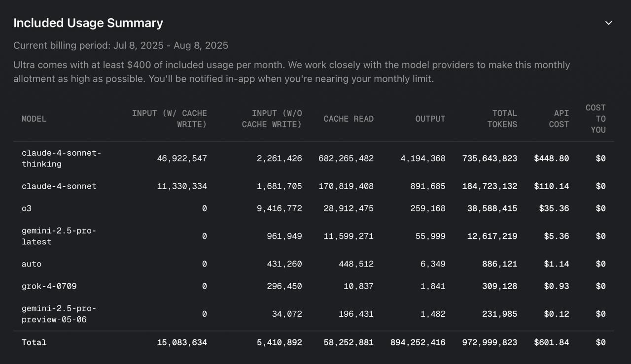Click the TOTAL TOKENS column header

click(x=502, y=119)
